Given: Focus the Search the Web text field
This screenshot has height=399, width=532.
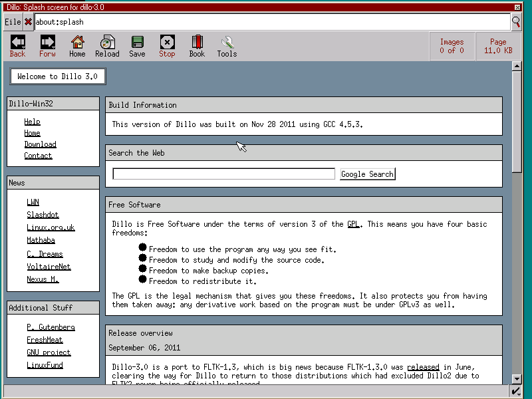Looking at the screenshot, I should (223, 174).
